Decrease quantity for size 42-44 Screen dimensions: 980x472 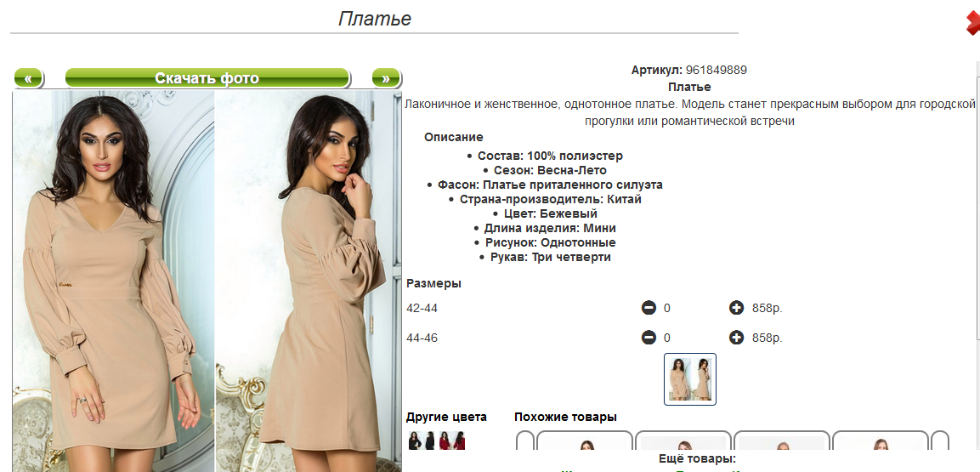[649, 308]
